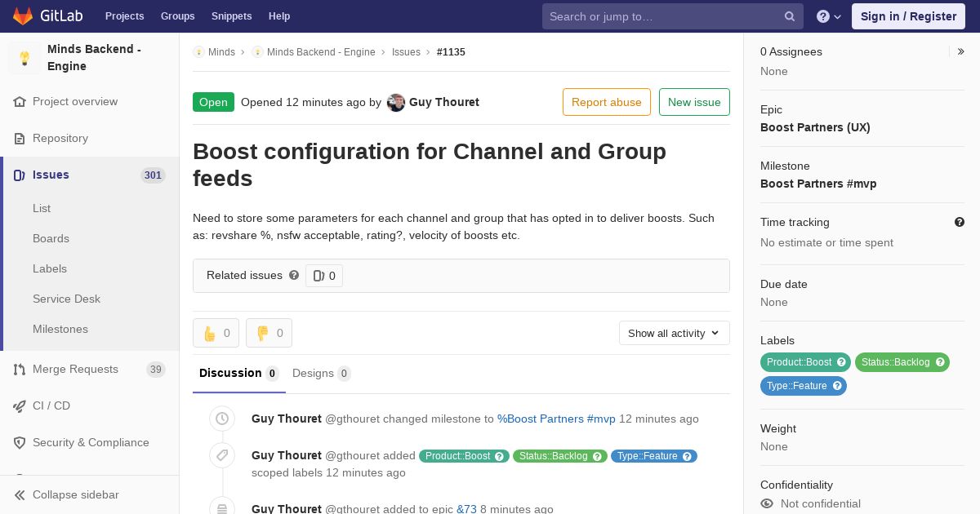Click the Search or jump to field
Viewport: 980px width, 514px height.
pos(673,16)
